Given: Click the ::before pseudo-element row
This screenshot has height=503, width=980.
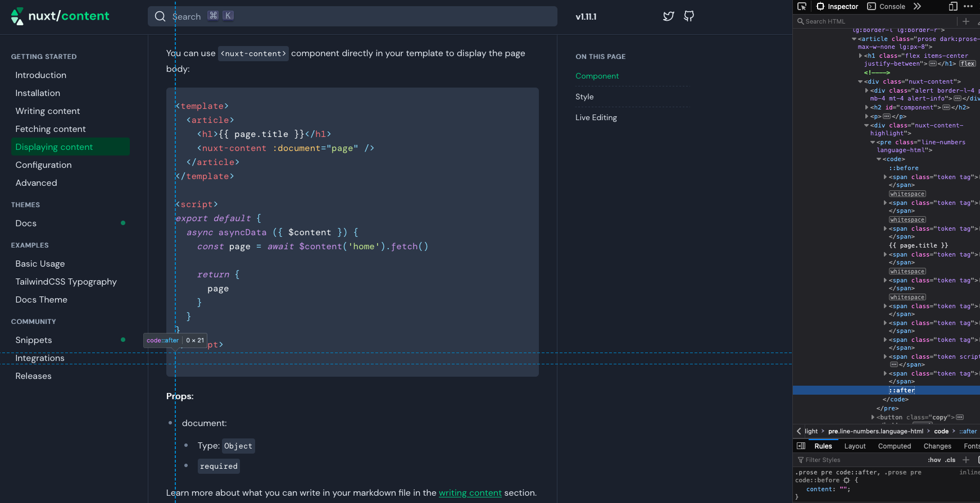Looking at the screenshot, I should (x=904, y=168).
